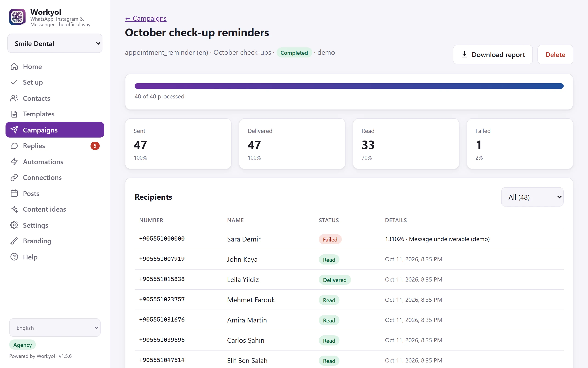Click the STATUS column header
This screenshot has width=588, height=368.
click(x=329, y=220)
